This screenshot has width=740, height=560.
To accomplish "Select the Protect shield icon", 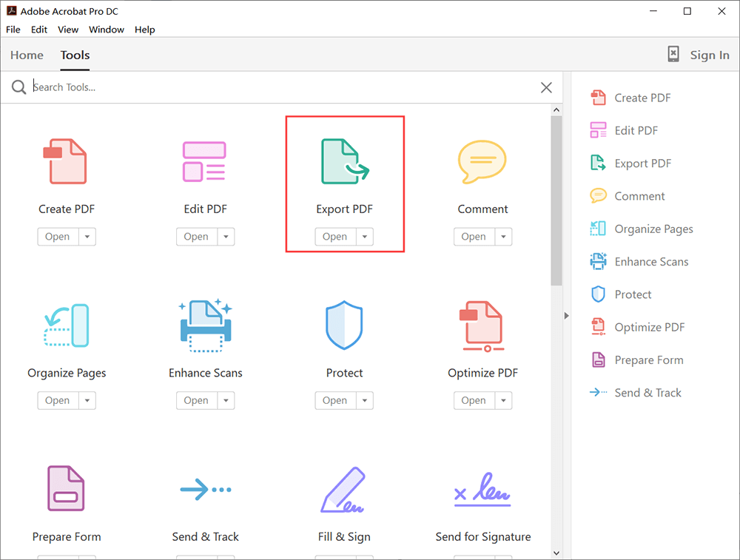I will pos(344,325).
